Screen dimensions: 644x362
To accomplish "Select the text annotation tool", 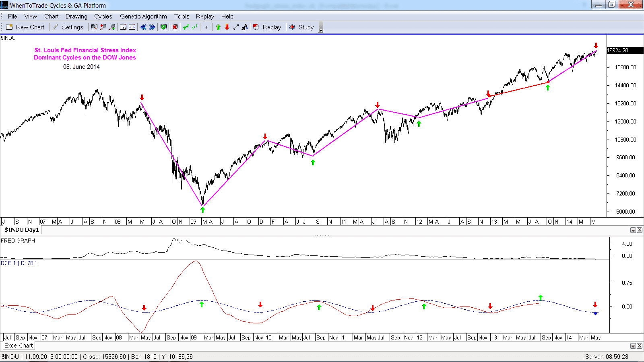I will click(245, 27).
